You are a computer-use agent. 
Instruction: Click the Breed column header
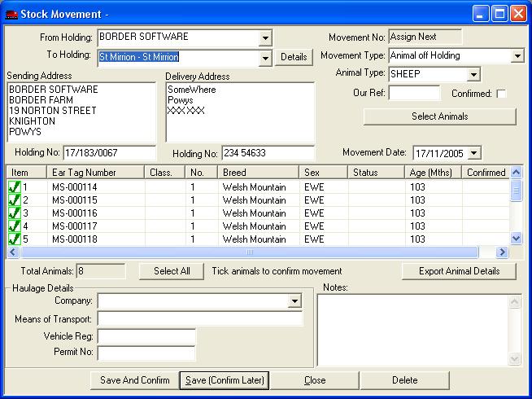click(258, 173)
